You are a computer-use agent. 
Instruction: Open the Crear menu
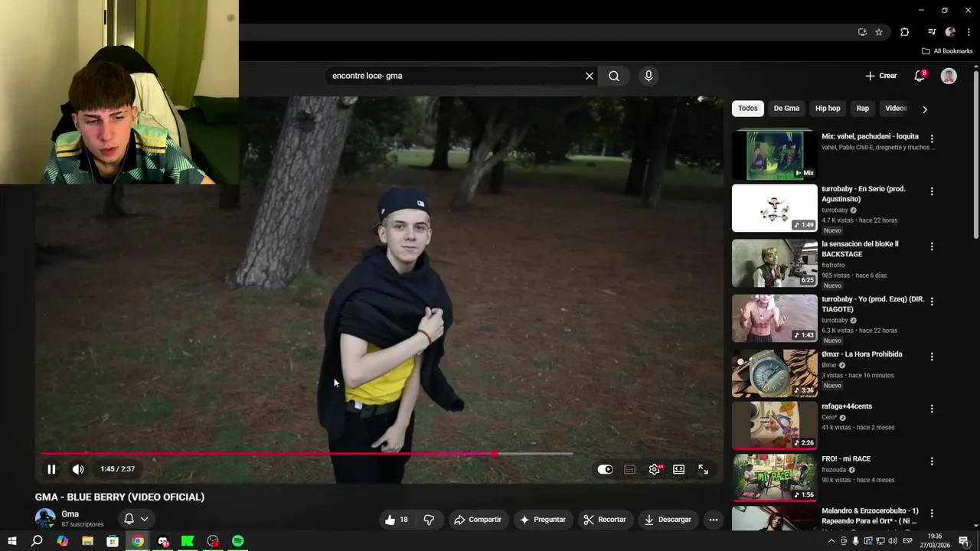click(x=881, y=76)
